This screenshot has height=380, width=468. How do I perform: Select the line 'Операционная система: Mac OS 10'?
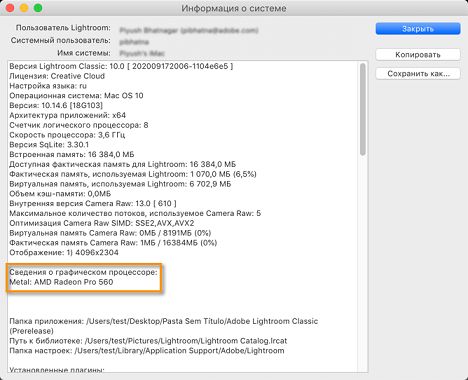[76, 96]
